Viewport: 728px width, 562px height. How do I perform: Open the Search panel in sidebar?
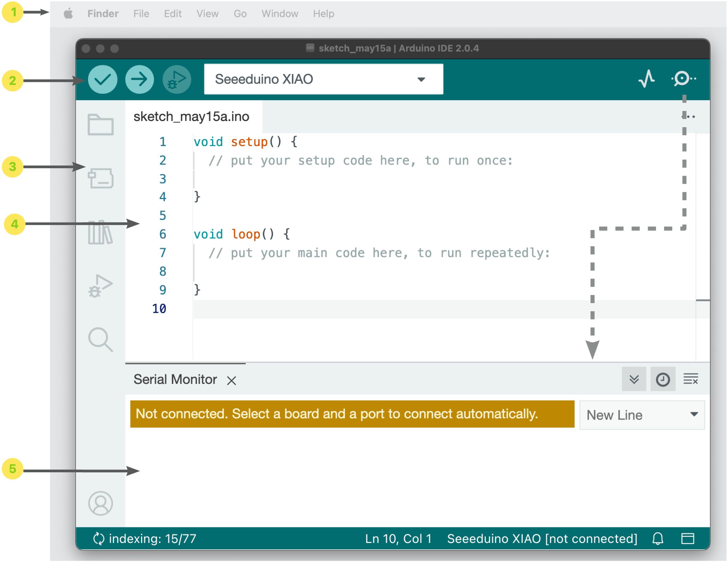100,339
